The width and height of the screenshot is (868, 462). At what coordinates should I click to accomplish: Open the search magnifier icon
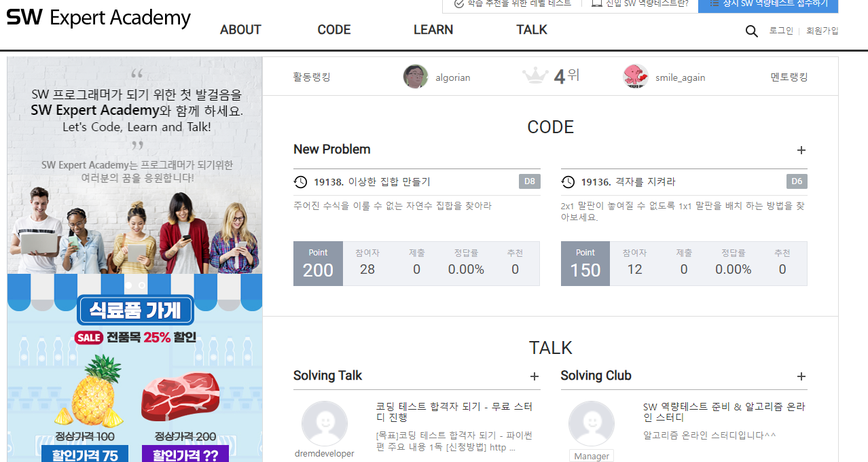pyautogui.click(x=751, y=31)
